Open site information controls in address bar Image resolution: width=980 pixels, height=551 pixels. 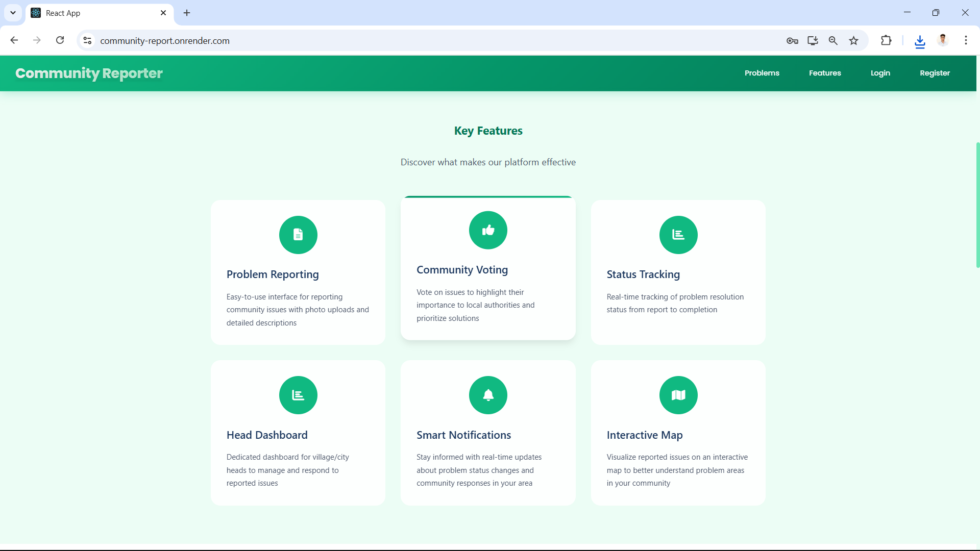point(87,41)
